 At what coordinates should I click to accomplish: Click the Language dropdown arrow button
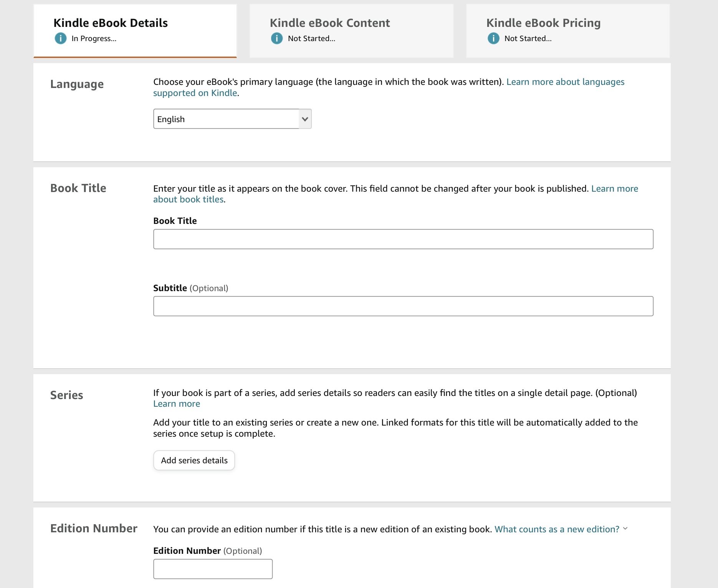[x=305, y=119]
